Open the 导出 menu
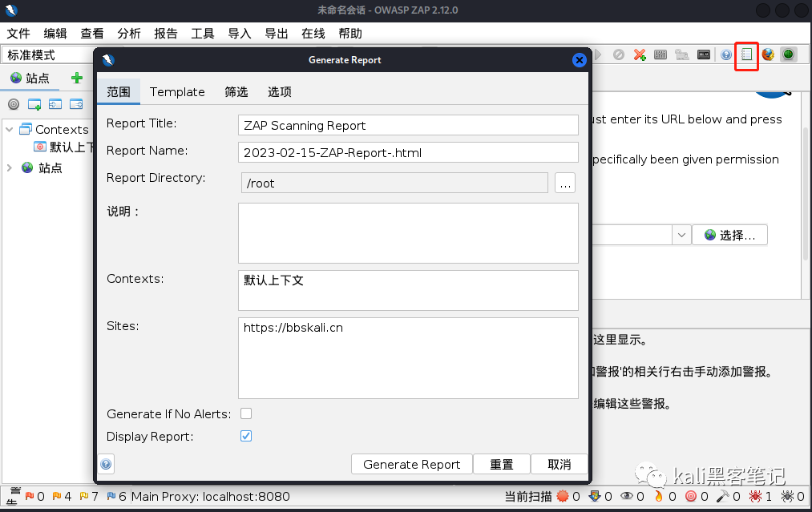Image resolution: width=812 pixels, height=512 pixels. [277, 34]
